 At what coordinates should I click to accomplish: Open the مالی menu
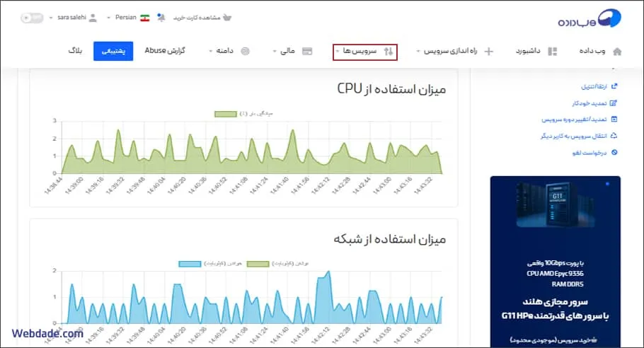tap(292, 52)
